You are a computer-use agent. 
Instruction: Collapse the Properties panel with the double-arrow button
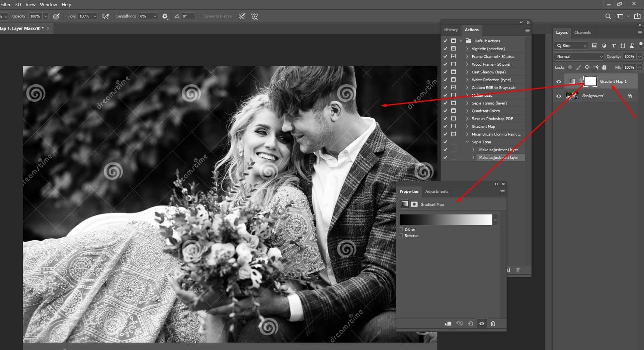pyautogui.click(x=496, y=184)
